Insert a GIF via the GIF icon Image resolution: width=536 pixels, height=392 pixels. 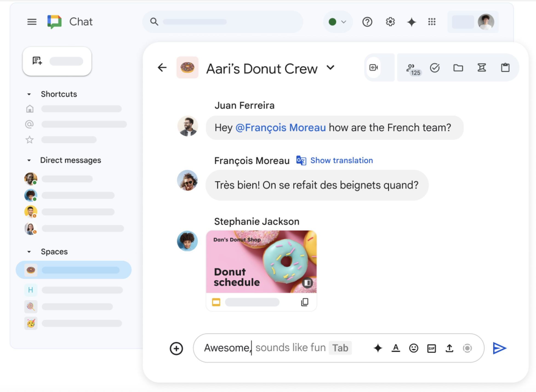click(431, 348)
